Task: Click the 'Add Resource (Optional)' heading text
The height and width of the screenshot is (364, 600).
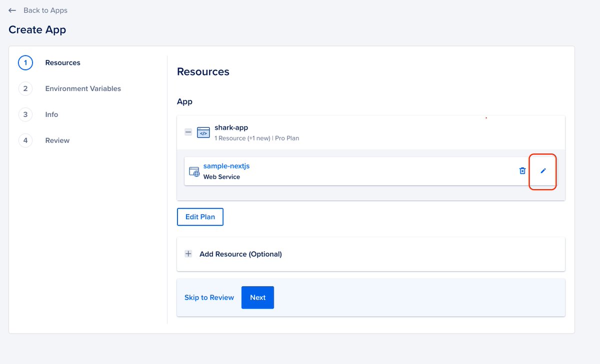Action: (x=240, y=254)
